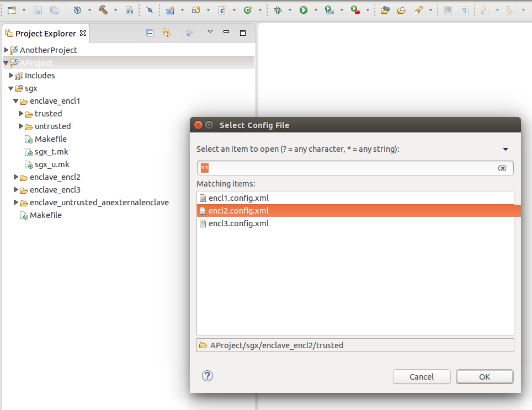
Task: Open the dialog's view menu dropdown arrow
Action: coord(506,150)
